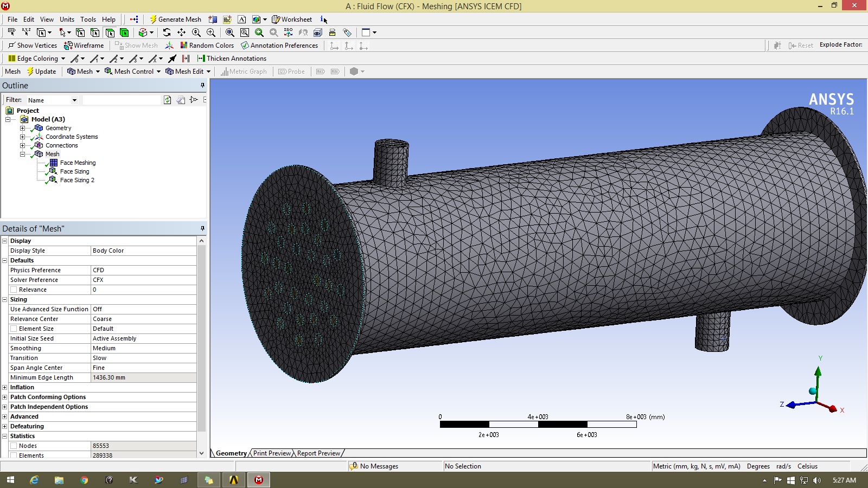Open Annotation Preferences
The image size is (868, 488).
click(279, 46)
